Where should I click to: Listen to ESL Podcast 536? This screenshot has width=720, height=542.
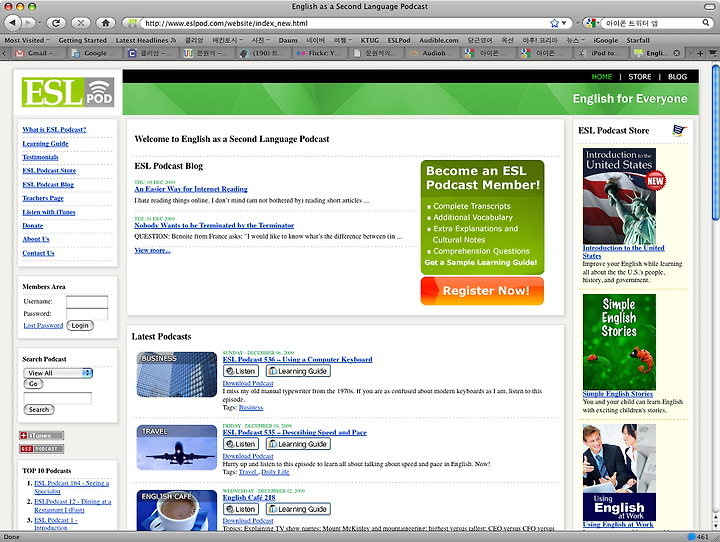click(x=241, y=371)
